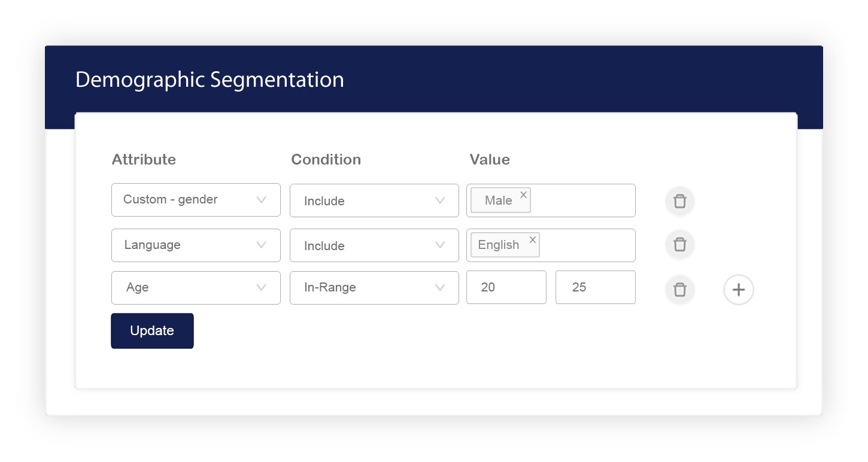
Task: Edit the age minimum field showing 20
Action: click(x=506, y=287)
